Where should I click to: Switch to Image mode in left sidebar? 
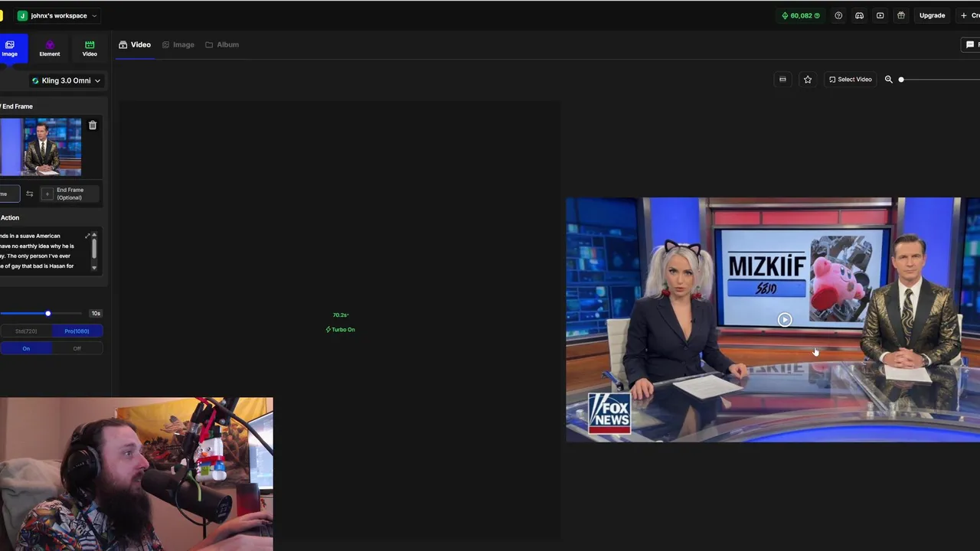10,48
